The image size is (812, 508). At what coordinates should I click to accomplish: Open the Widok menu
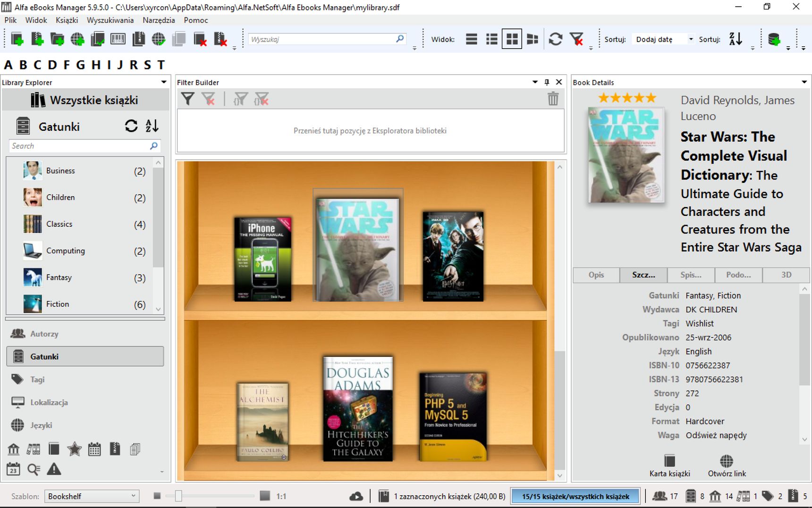36,20
